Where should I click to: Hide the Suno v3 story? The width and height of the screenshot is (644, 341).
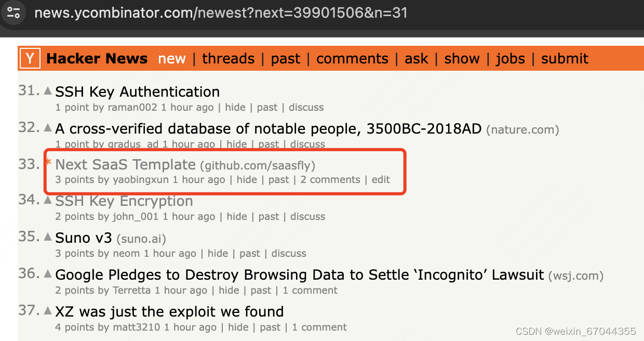coord(218,253)
